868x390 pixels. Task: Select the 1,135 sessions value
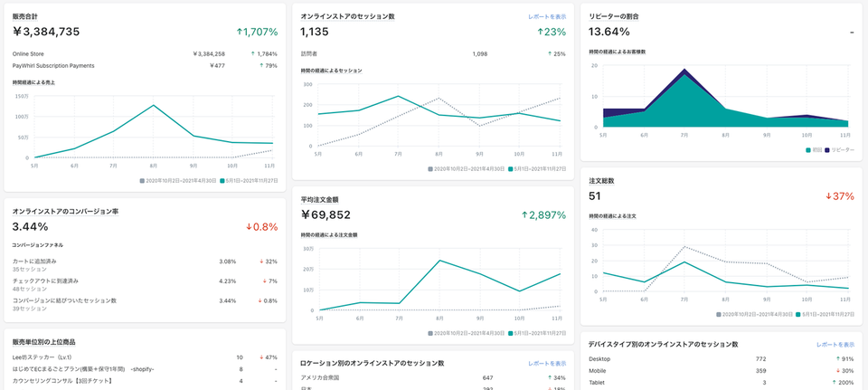click(x=315, y=33)
